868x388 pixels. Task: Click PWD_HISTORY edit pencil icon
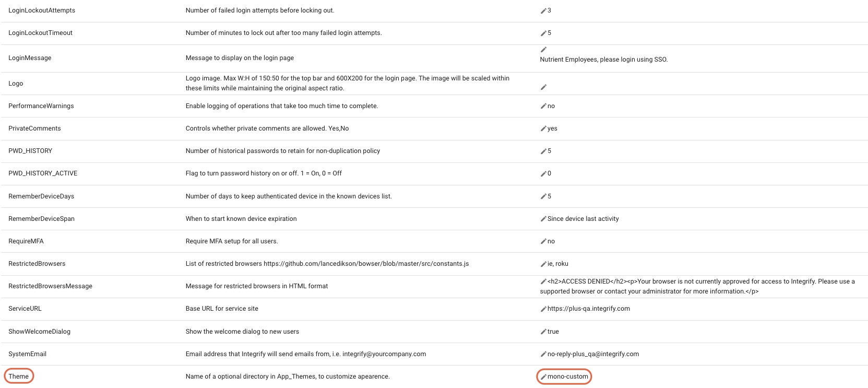(543, 151)
